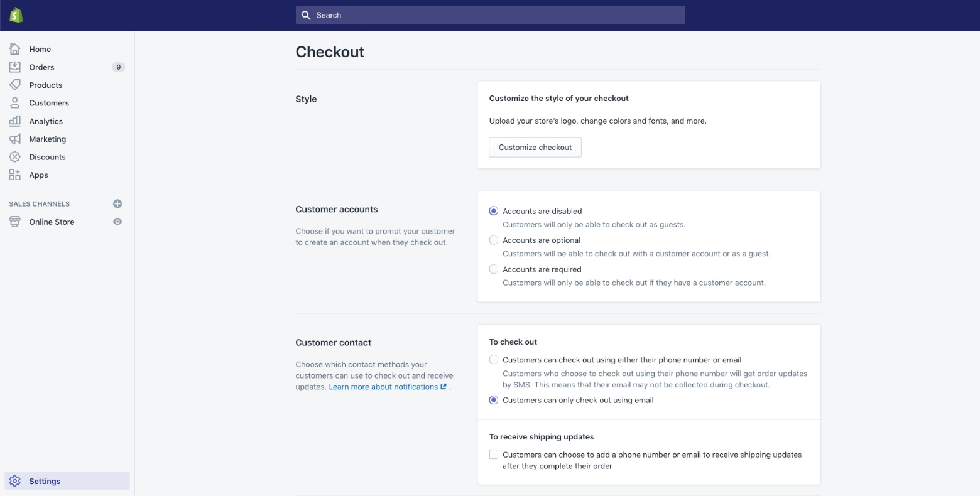Select Accounts are required radio button
Viewport: 980px width, 496px height.
(x=494, y=269)
